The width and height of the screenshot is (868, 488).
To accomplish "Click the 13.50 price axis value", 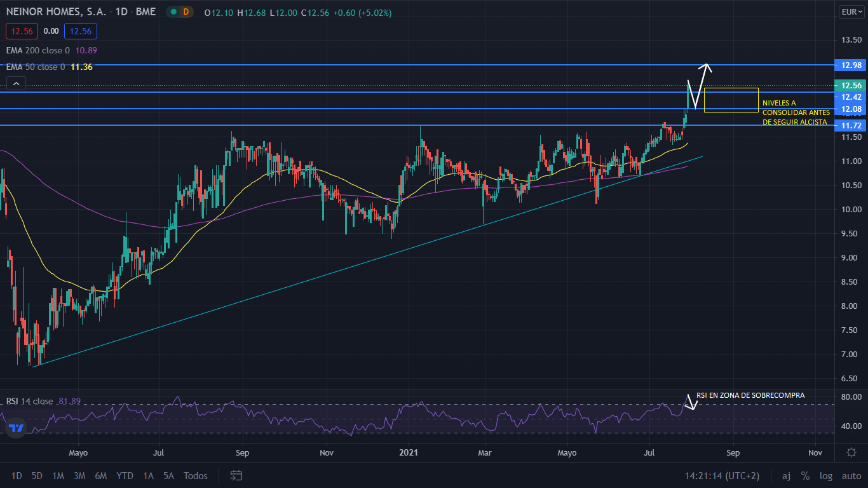I will (x=851, y=40).
